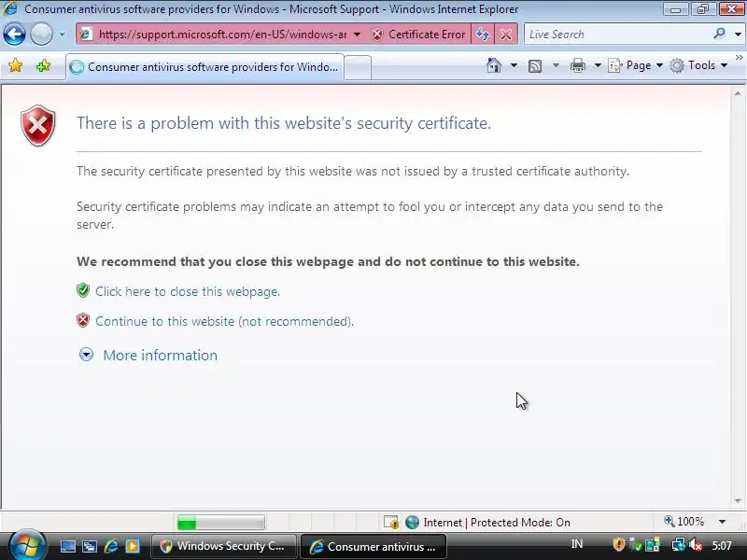Open the Favorites Center star icon
747x560 pixels.
[x=15, y=65]
